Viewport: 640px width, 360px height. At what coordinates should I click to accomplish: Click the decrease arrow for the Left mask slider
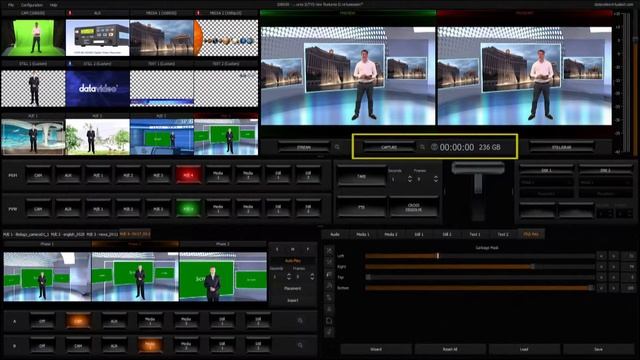[x=601, y=256]
